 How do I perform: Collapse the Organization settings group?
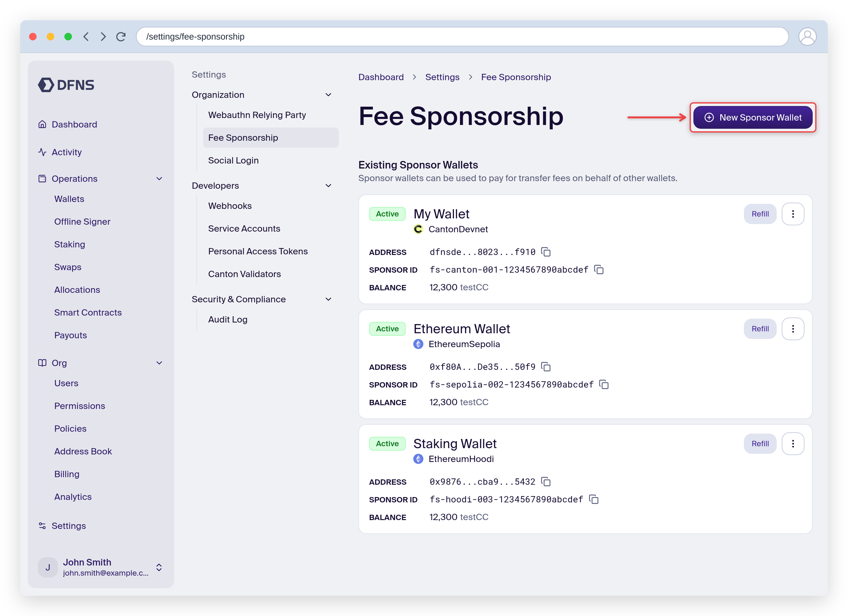tap(328, 95)
